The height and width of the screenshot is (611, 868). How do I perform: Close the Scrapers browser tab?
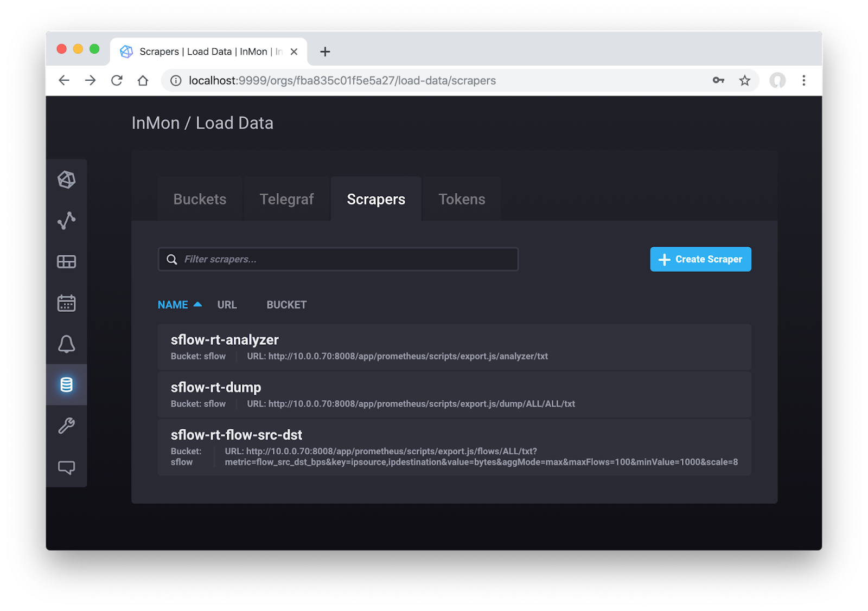coord(293,52)
